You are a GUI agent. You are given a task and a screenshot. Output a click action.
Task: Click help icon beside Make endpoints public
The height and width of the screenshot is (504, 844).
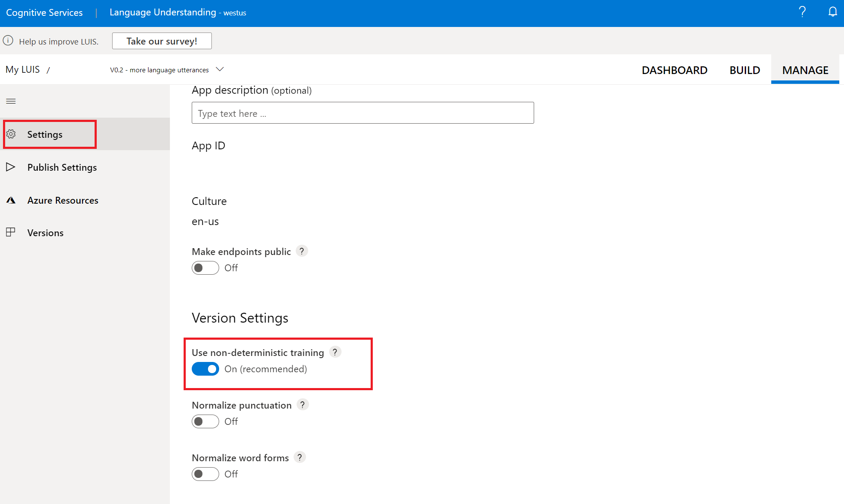pyautogui.click(x=302, y=251)
